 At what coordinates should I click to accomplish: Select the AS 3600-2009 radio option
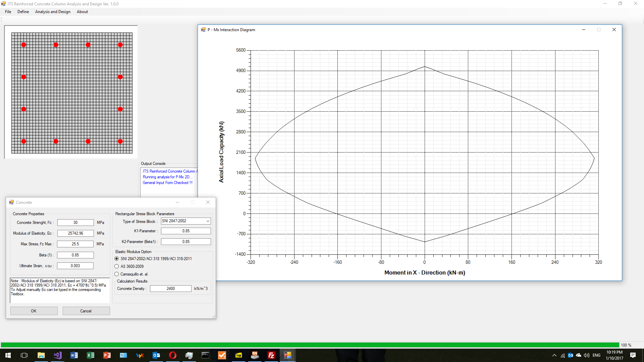point(117,266)
